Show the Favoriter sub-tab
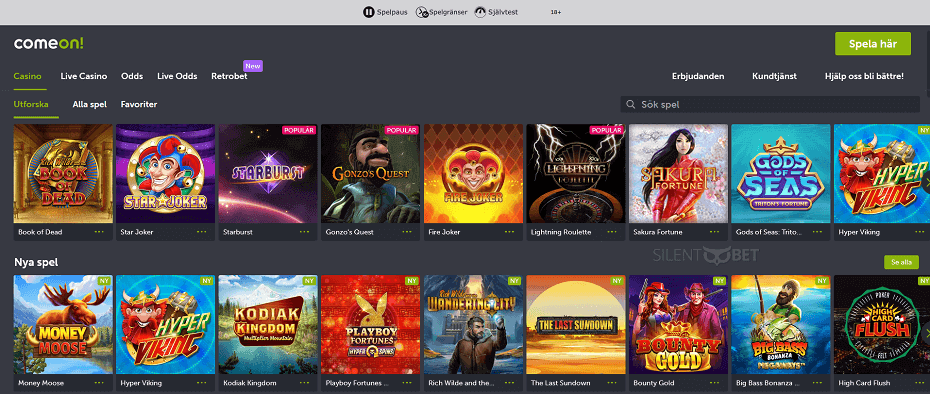 (139, 104)
